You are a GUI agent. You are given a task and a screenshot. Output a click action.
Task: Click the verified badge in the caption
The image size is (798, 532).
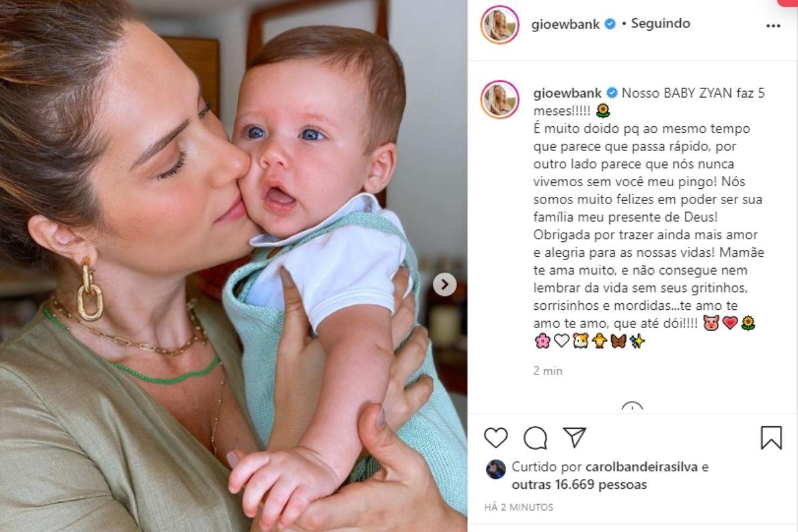click(610, 94)
